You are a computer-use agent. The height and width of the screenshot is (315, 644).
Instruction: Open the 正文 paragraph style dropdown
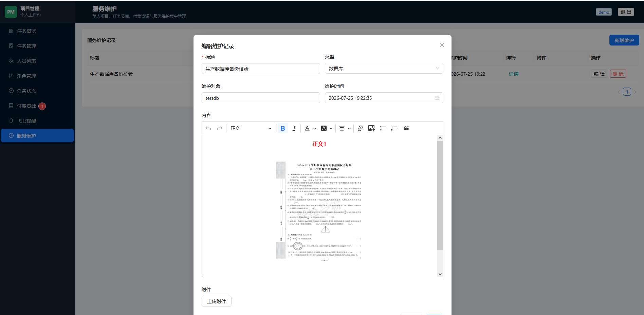click(251, 128)
